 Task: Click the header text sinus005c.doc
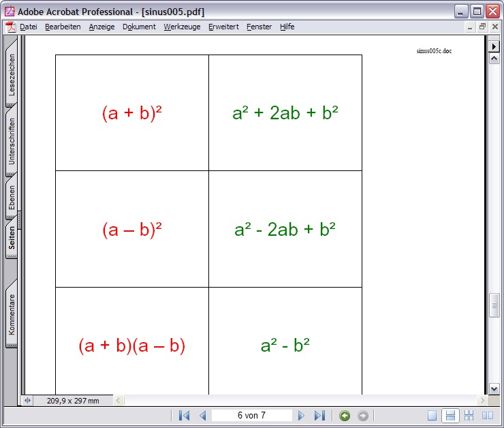[435, 51]
